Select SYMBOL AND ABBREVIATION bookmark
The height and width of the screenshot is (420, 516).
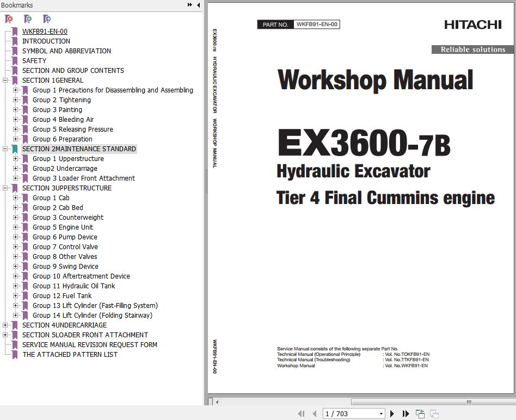[66, 51]
